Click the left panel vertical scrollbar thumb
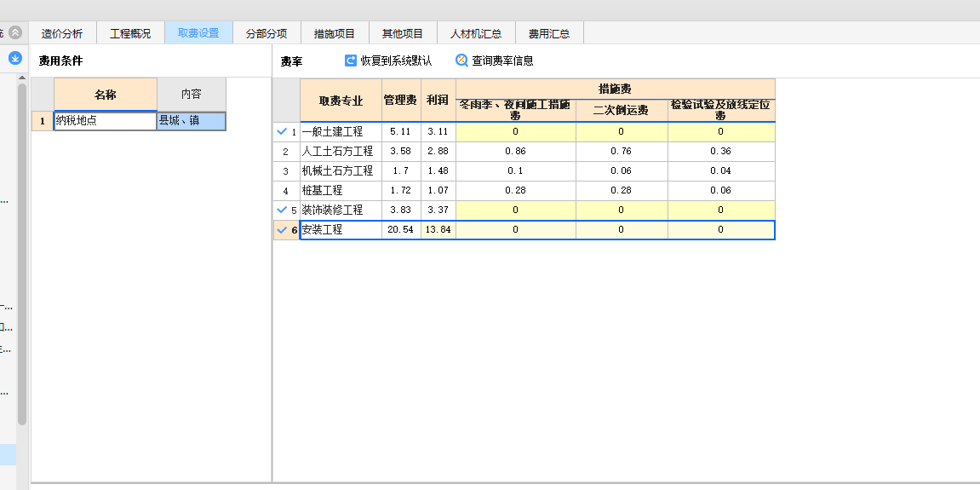 [22, 253]
